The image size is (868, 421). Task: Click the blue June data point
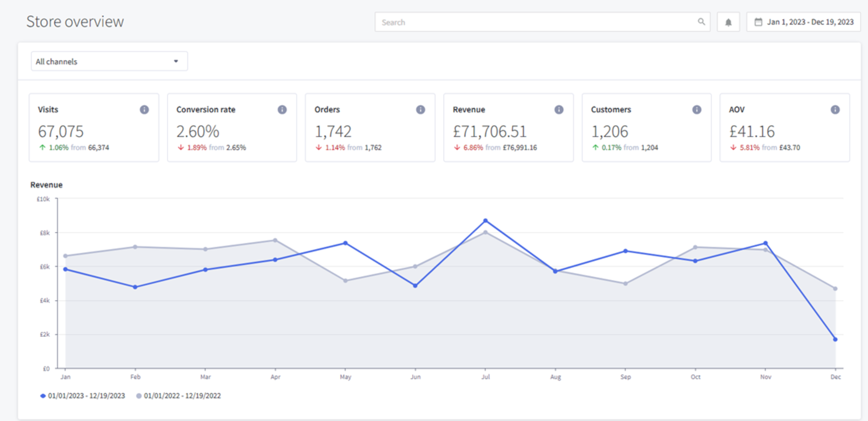coord(415,285)
